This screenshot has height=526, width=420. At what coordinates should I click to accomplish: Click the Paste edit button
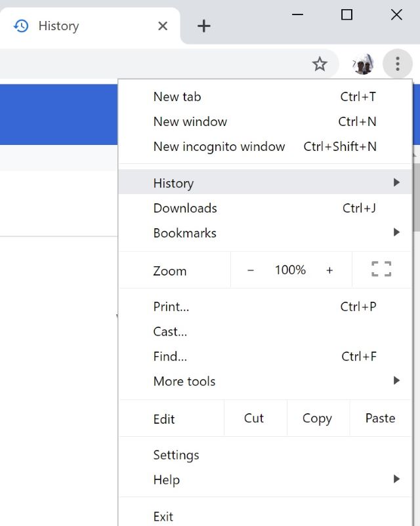click(x=381, y=418)
